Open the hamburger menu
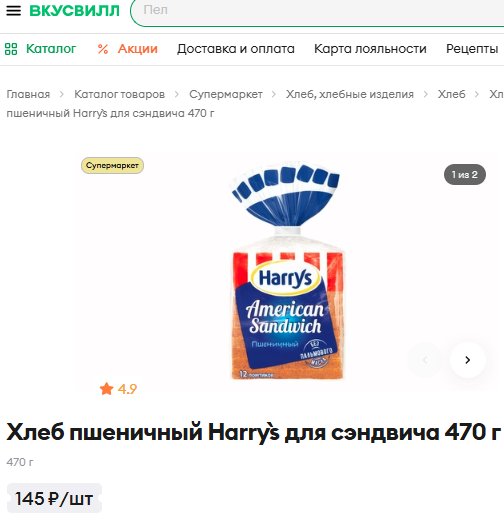The image size is (504, 528). 13,10
